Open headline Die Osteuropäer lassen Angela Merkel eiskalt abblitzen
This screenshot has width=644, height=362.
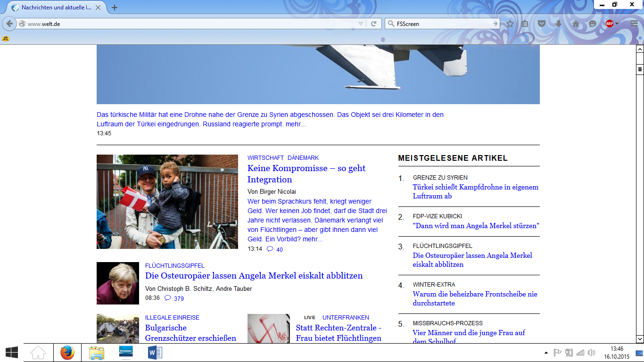(x=254, y=276)
